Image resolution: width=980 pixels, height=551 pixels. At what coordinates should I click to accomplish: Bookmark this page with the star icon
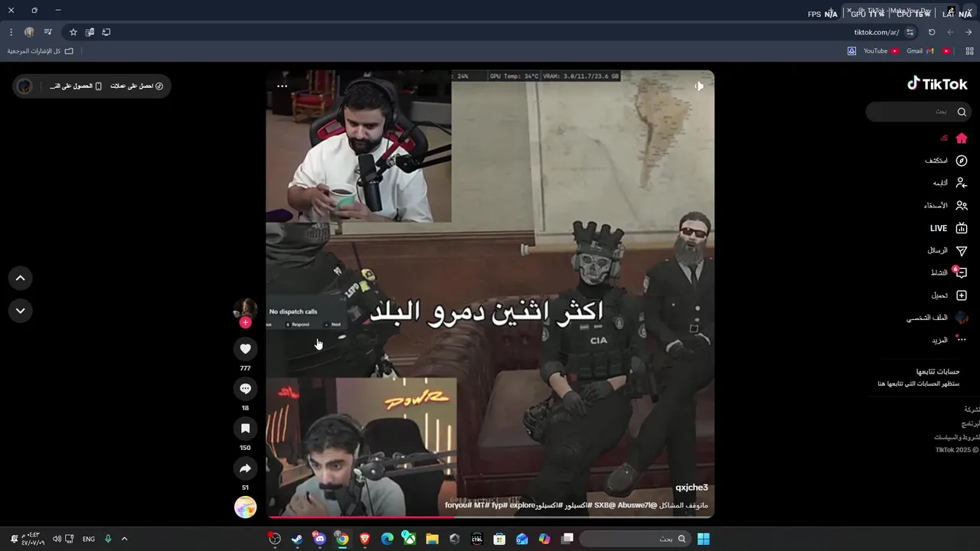[73, 32]
